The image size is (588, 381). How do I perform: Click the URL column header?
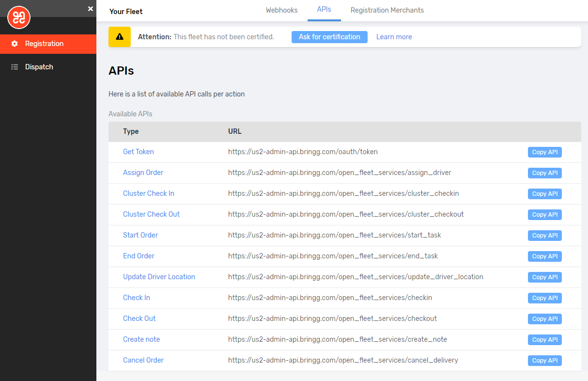(x=235, y=131)
